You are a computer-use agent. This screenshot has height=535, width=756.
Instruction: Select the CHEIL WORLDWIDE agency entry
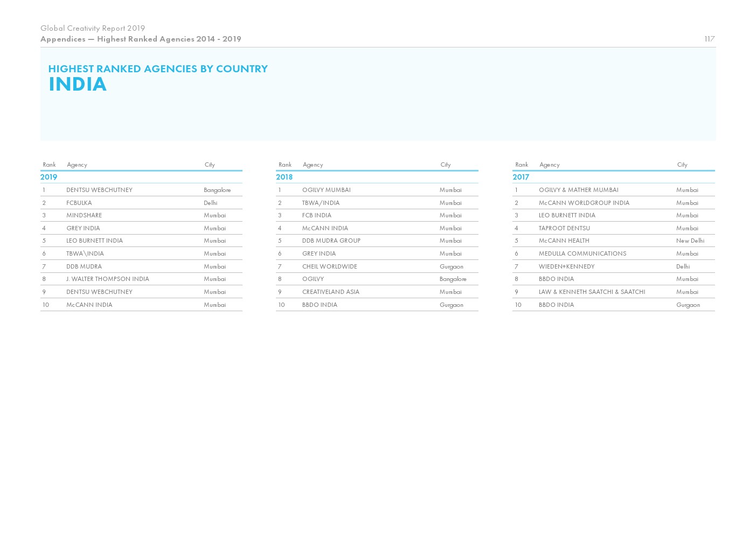click(329, 266)
